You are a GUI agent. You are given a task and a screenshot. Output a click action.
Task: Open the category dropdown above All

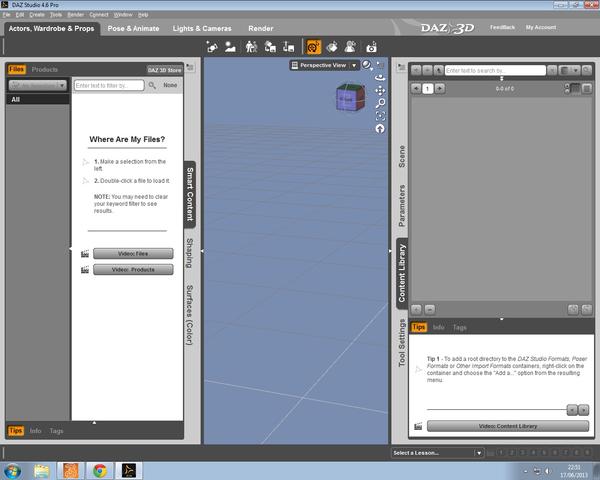pos(38,85)
